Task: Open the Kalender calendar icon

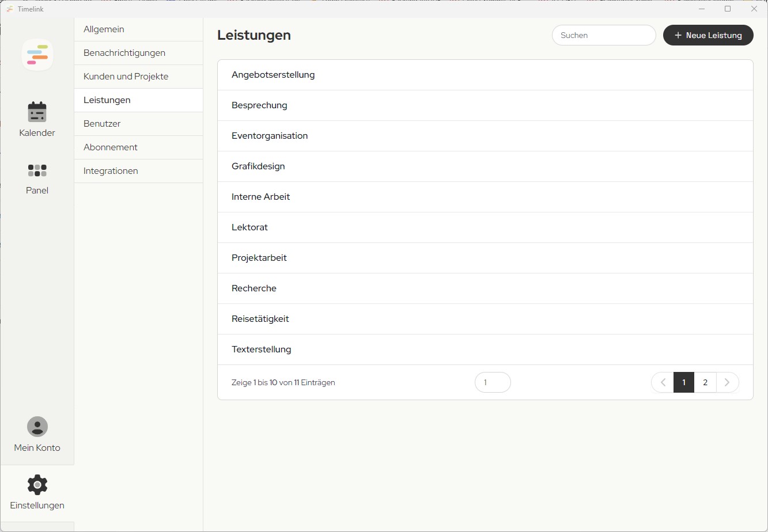Action: pos(37,112)
